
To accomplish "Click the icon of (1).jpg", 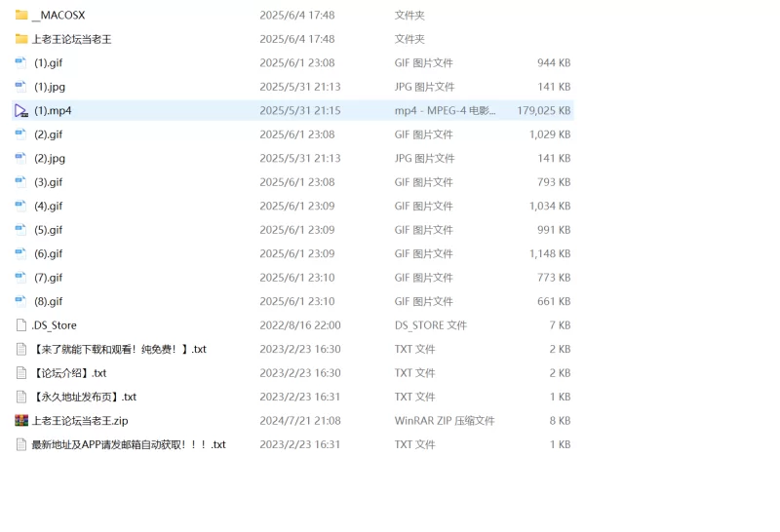I will pyautogui.click(x=20, y=87).
